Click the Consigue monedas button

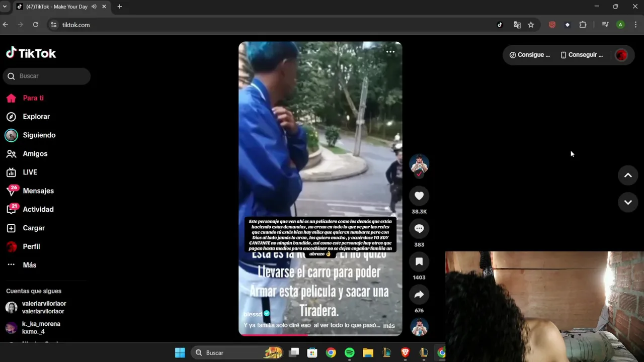530,55
